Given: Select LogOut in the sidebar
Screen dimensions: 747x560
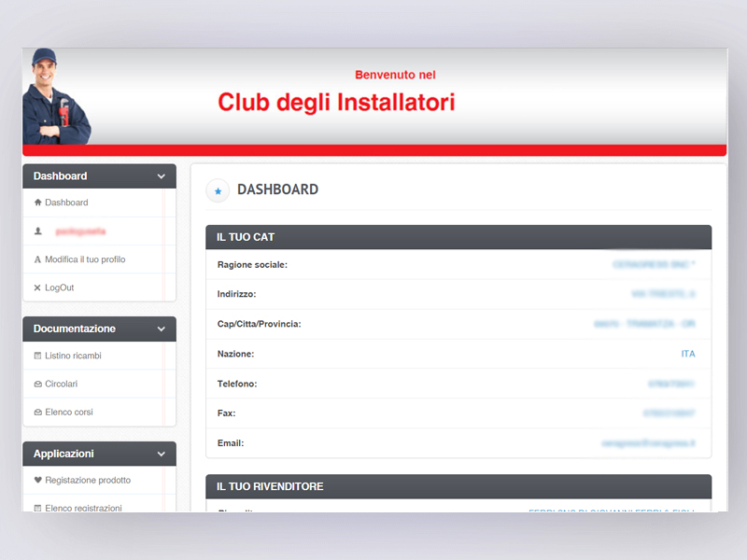Looking at the screenshot, I should pos(60,287).
